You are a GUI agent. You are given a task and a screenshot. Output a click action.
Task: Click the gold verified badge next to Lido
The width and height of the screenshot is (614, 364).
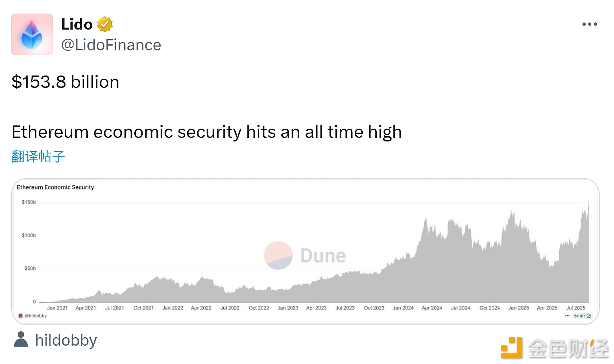pyautogui.click(x=105, y=24)
